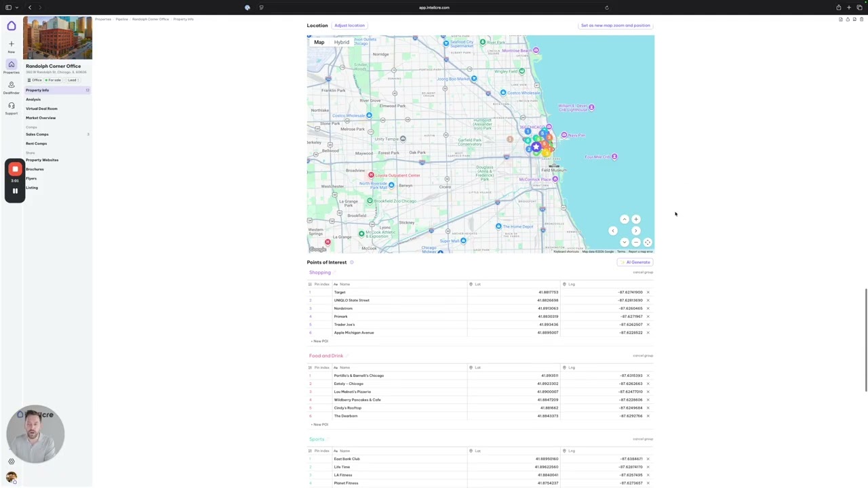This screenshot has width=868, height=488.
Task: Cancel the Food and Drink group
Action: click(643, 356)
